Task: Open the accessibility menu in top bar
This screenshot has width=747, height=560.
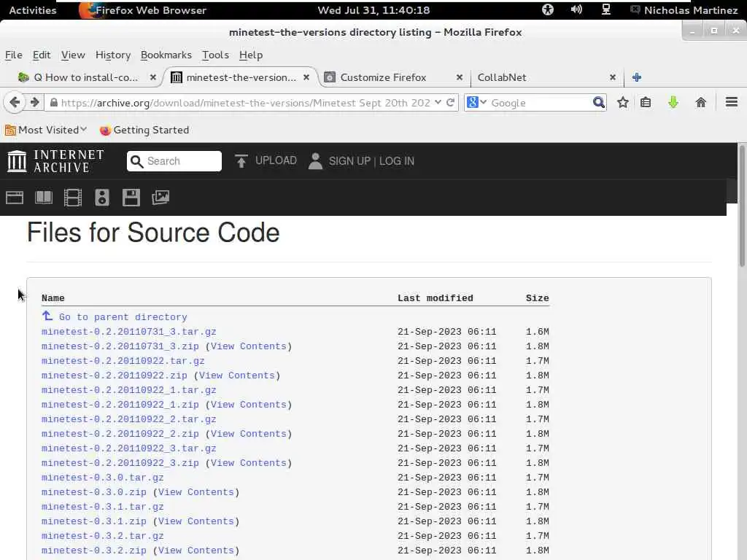Action: (x=548, y=9)
